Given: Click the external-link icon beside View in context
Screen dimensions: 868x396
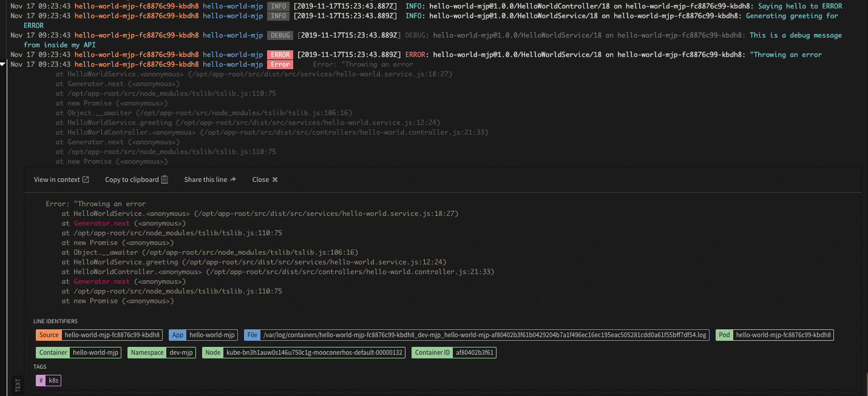Looking at the screenshot, I should (86, 180).
